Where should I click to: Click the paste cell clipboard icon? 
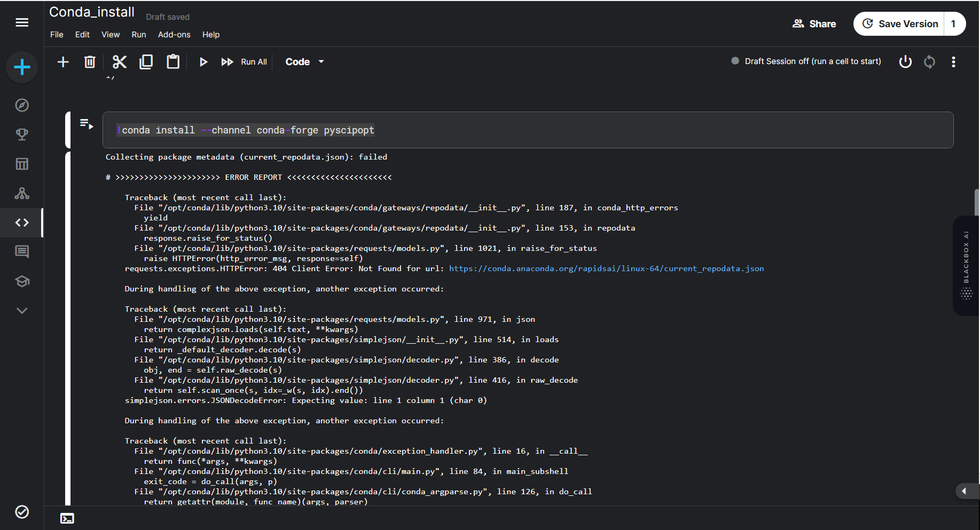pos(173,62)
